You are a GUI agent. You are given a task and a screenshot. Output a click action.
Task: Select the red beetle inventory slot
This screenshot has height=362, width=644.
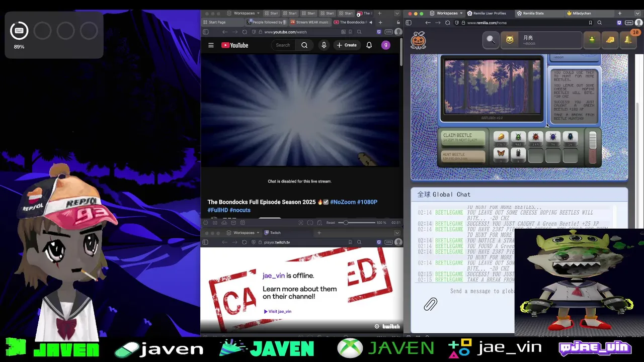pyautogui.click(x=535, y=138)
